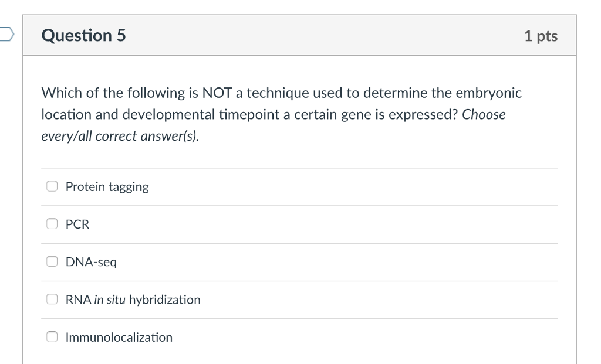Click the 'Immunolocalization' answer label

[119, 337]
